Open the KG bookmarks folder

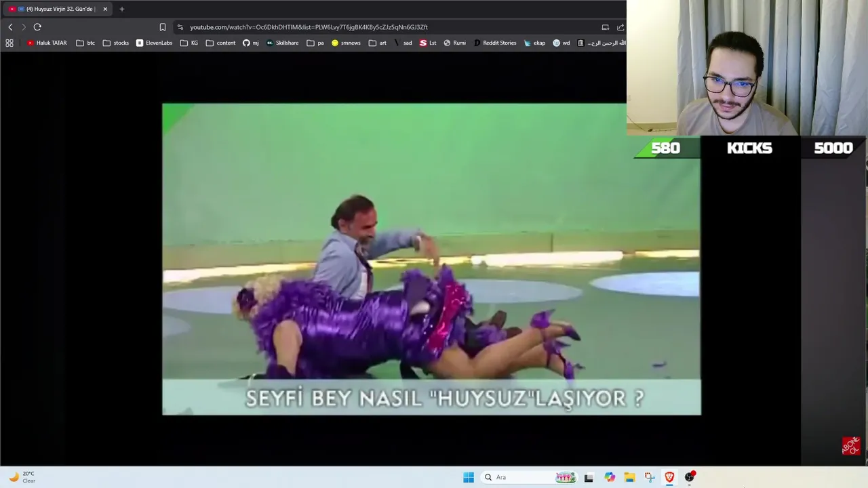pyautogui.click(x=189, y=43)
